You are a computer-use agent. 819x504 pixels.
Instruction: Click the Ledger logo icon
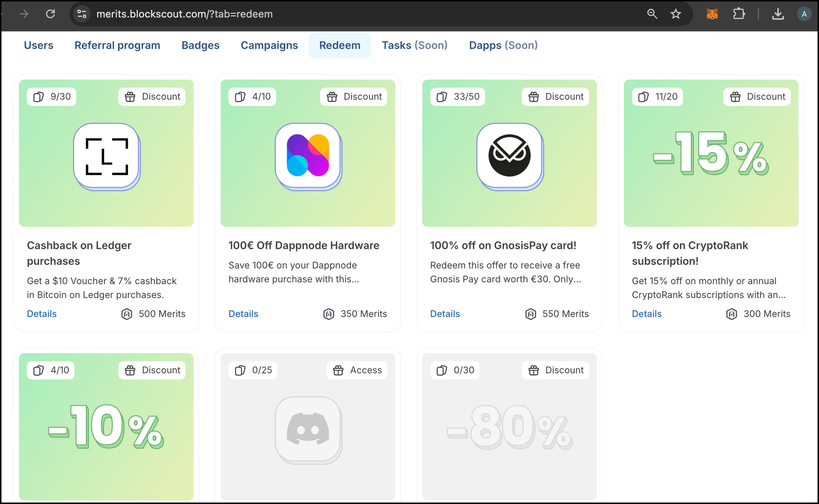106,156
